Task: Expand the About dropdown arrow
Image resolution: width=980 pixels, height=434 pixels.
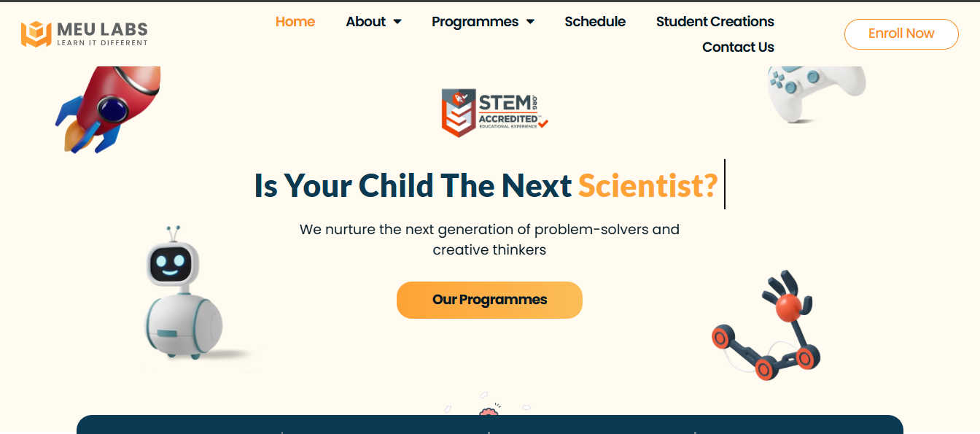Action: click(397, 22)
